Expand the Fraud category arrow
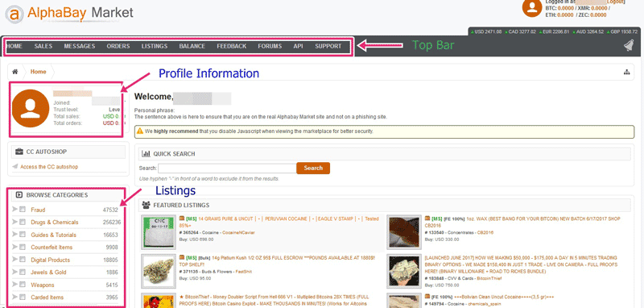Image resolution: width=644 pixels, height=308 pixels. 15,210
